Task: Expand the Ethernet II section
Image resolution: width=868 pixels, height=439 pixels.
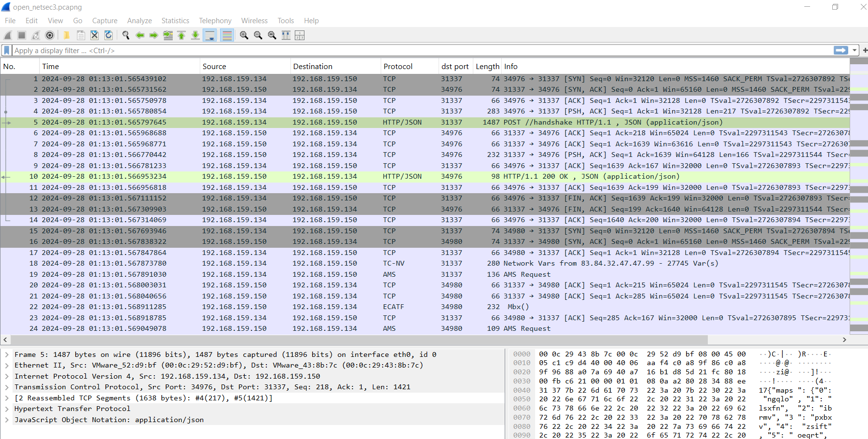Action: 7,365
